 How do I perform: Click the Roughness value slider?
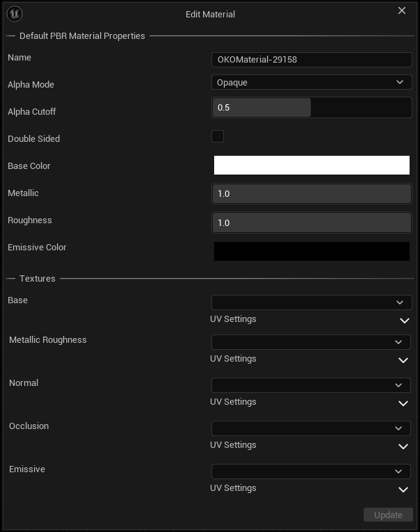(x=312, y=223)
